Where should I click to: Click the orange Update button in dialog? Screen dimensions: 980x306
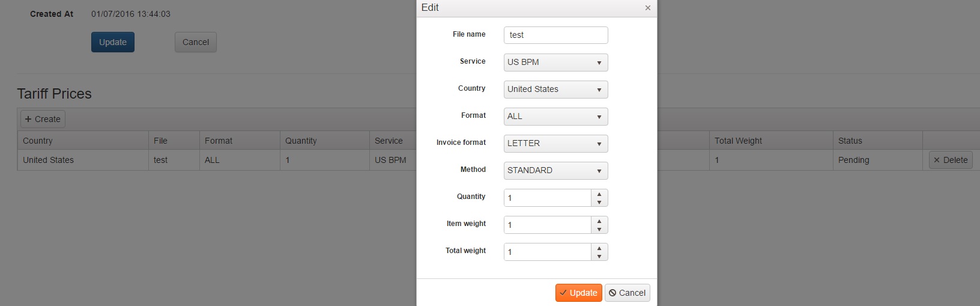(x=578, y=293)
